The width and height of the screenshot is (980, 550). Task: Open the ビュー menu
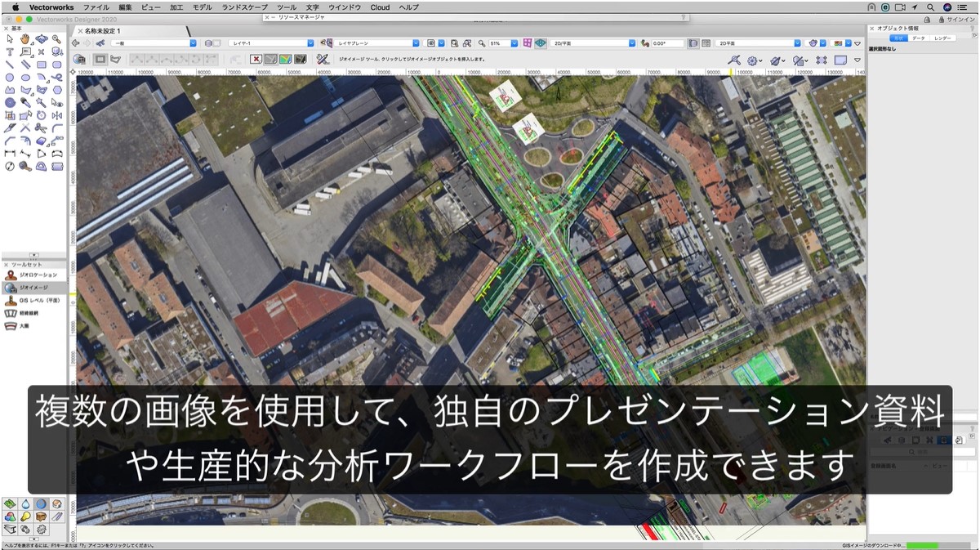tap(151, 7)
